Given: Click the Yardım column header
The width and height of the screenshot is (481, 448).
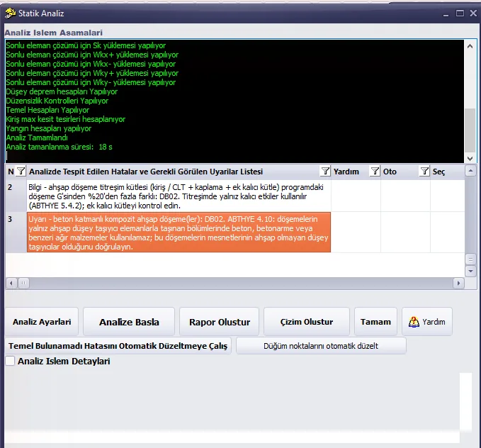Looking at the screenshot, I should click(x=346, y=172).
